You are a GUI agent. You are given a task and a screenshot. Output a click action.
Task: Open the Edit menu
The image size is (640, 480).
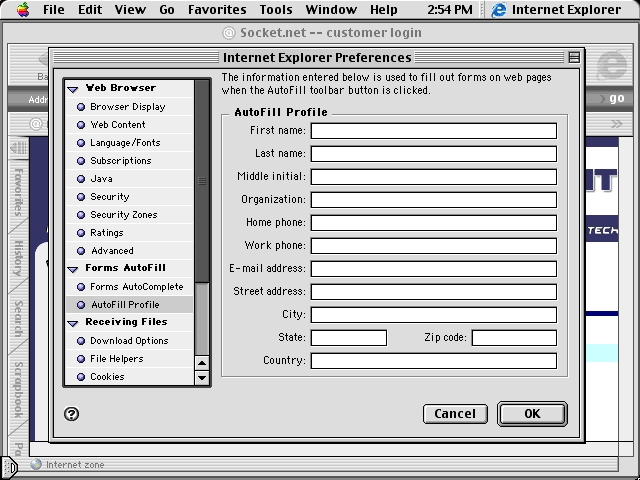coord(90,9)
